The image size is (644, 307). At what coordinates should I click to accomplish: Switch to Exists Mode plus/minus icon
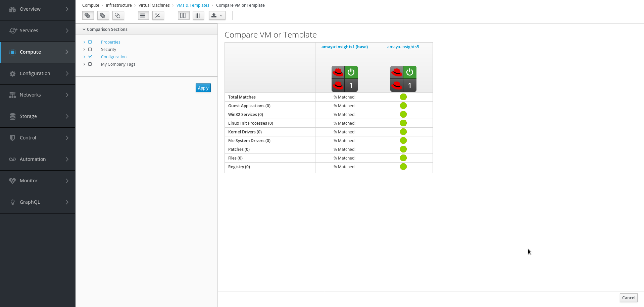pyautogui.click(x=158, y=15)
